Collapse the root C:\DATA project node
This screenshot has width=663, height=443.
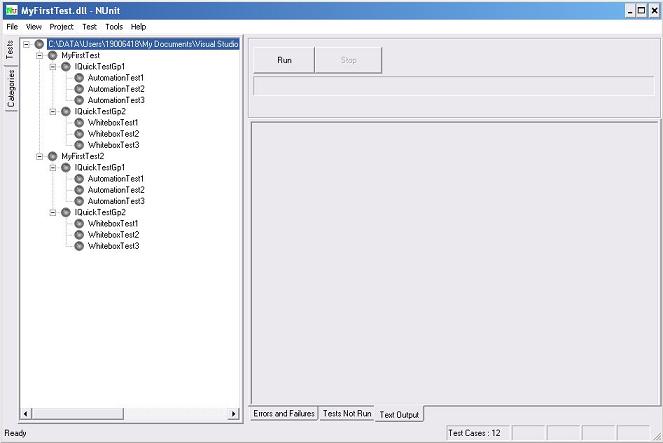26,44
